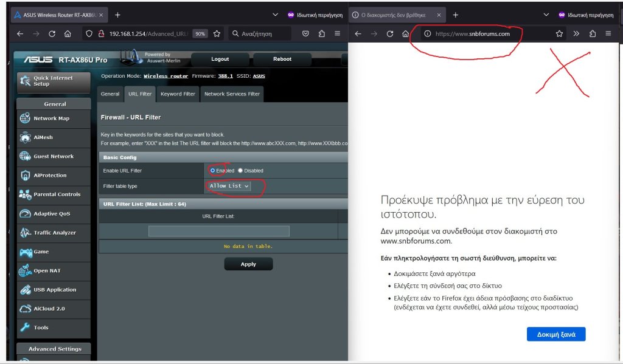Open extensions icon in router browser window
Viewport: 623px width, 364px height.
pos(321,34)
